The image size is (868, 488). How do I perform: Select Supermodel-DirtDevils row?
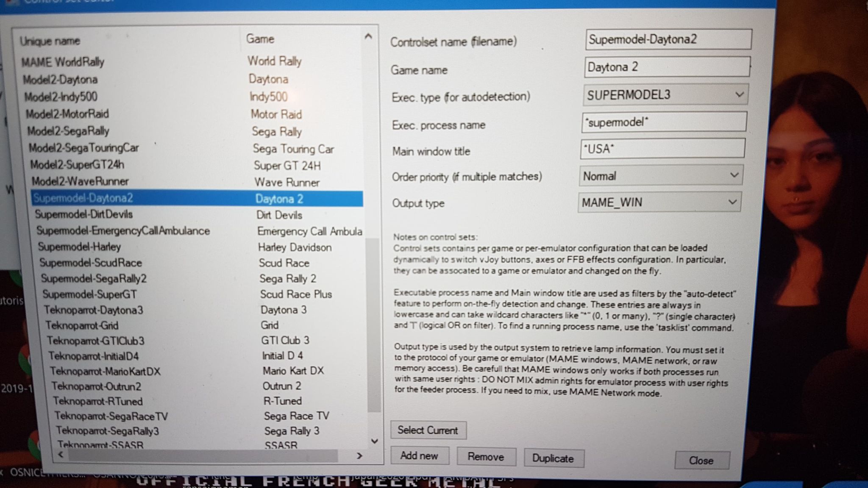(198, 214)
